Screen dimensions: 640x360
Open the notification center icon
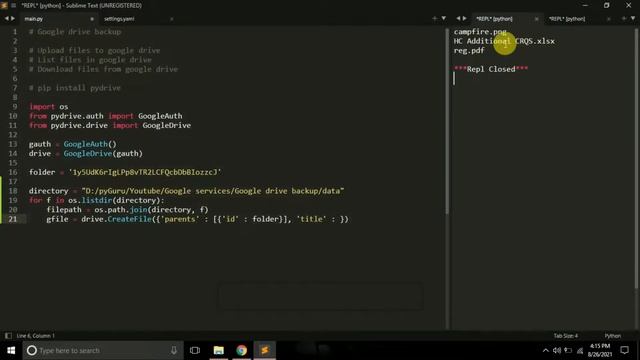(x=624, y=350)
